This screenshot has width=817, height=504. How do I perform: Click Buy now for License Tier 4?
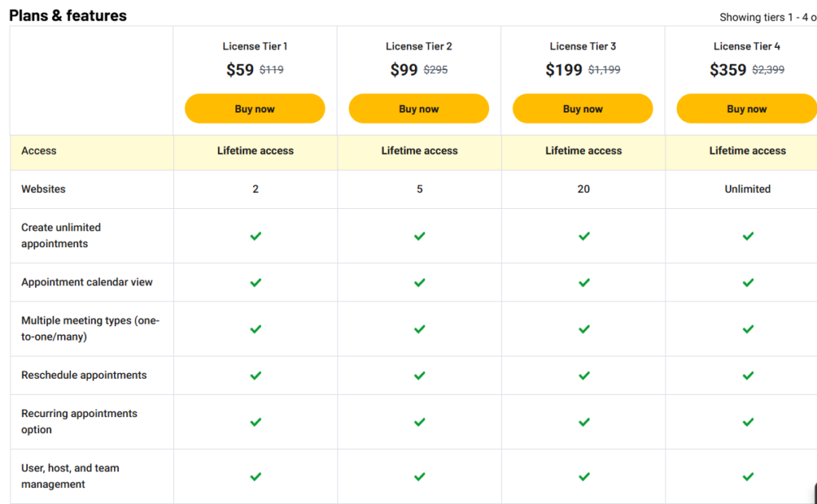coord(747,108)
